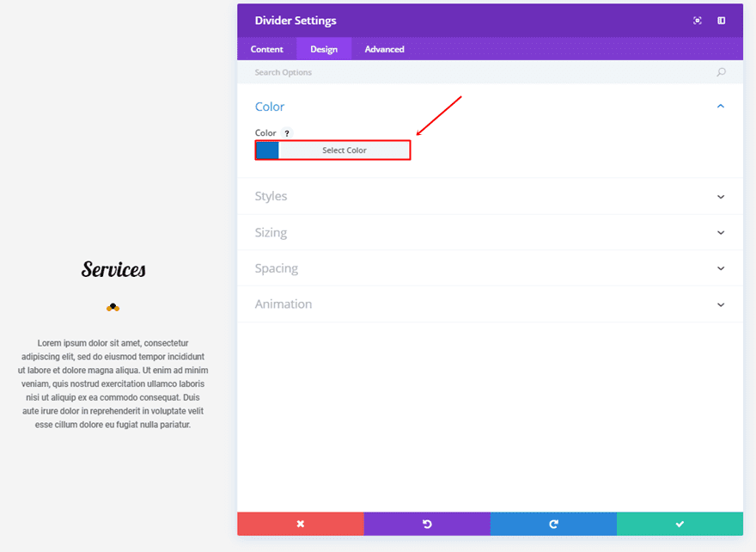
Task: Select the Design tab
Action: click(324, 49)
